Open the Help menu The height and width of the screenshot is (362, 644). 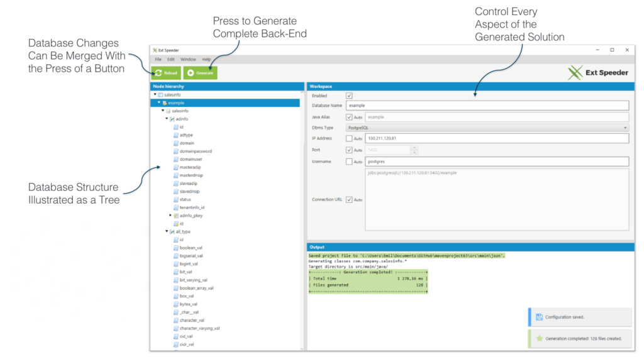tap(206, 60)
